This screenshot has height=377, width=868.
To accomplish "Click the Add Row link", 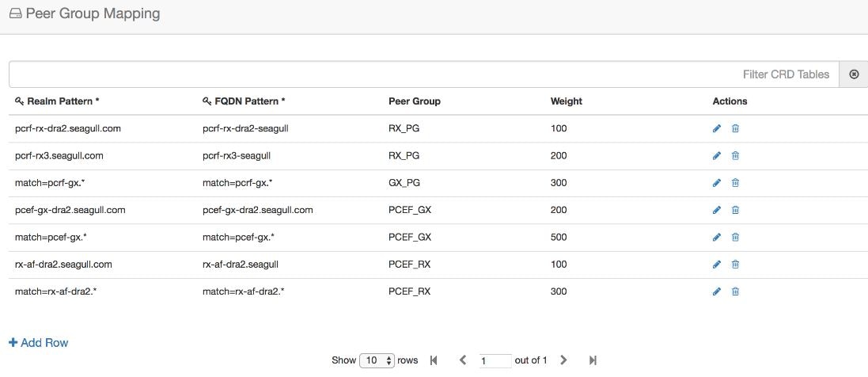I will 39,343.
